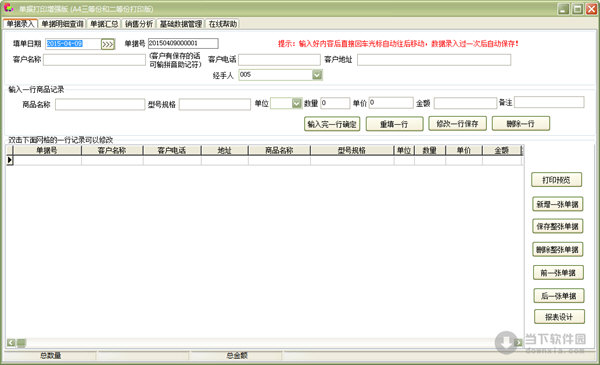Viewport: 600px width, 365px height.
Task: Create a new document with 新增一张单据
Action: click(x=558, y=204)
